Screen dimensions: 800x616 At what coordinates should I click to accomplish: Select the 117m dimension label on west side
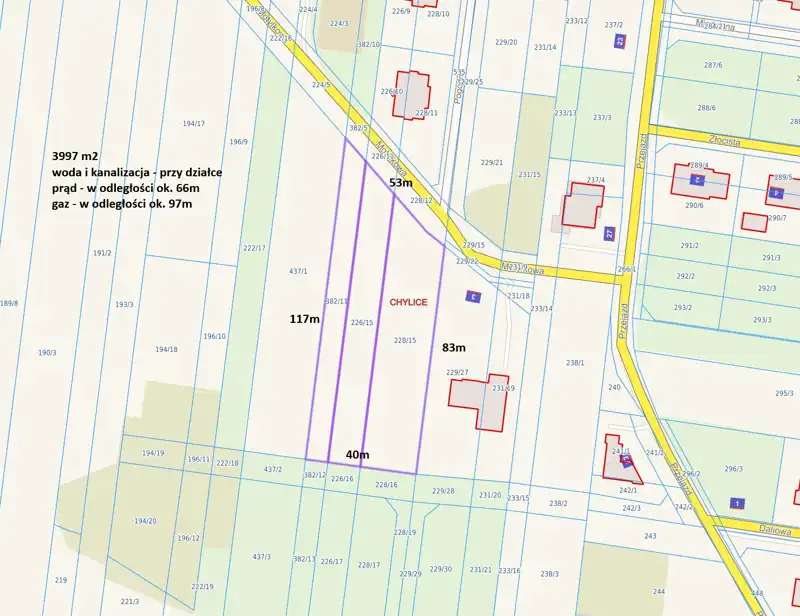tap(304, 319)
